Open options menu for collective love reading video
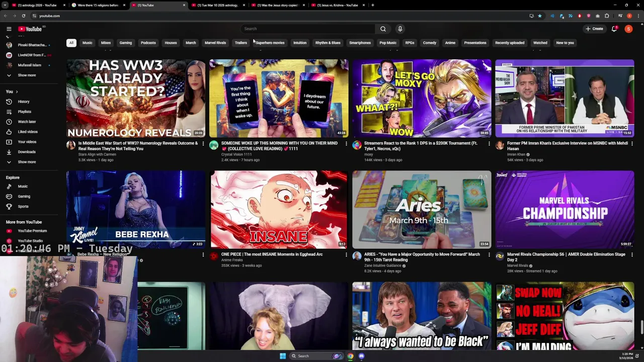This screenshot has height=362, width=644. click(x=346, y=144)
